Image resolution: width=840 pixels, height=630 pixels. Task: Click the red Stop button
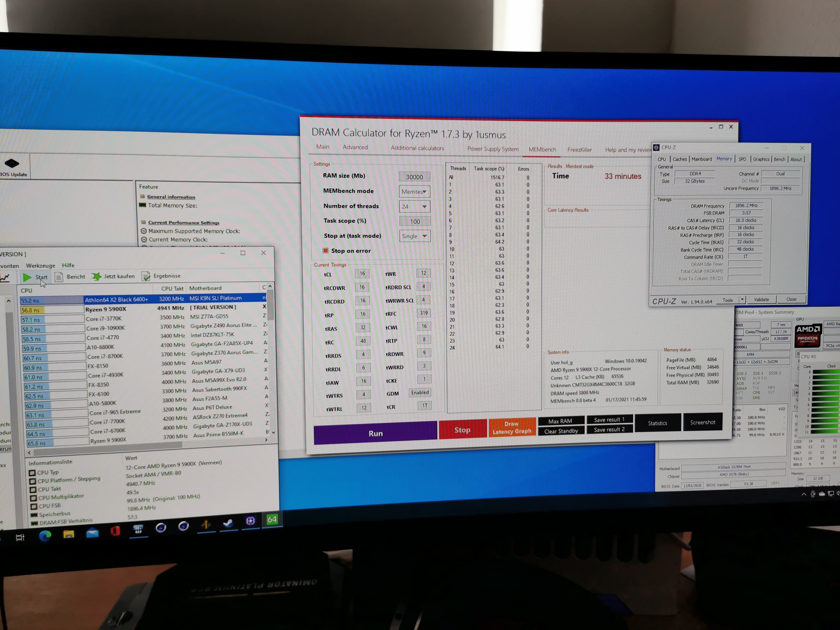pos(463,429)
